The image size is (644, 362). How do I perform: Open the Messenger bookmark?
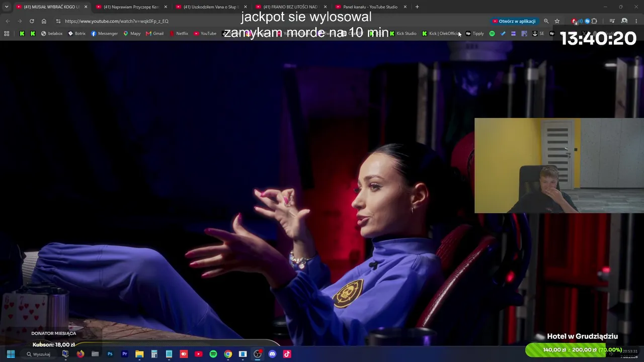[x=104, y=34]
